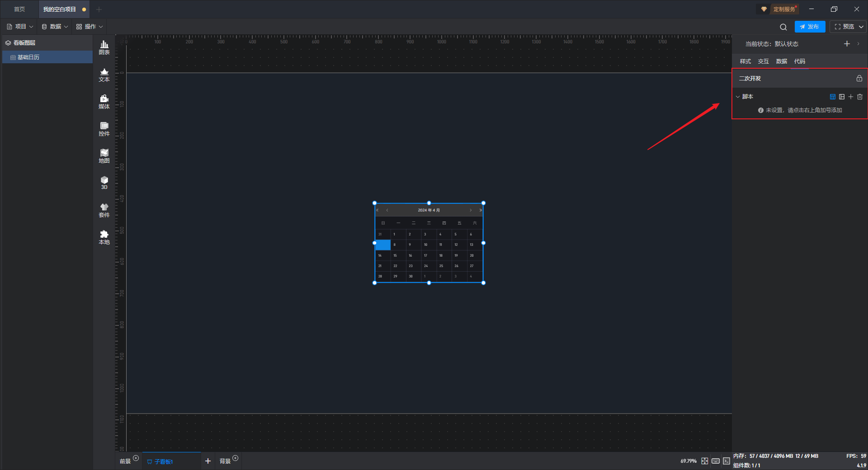This screenshot has width=868, height=470.
Task: Add a new state next to 当前状态
Action: [847, 44]
